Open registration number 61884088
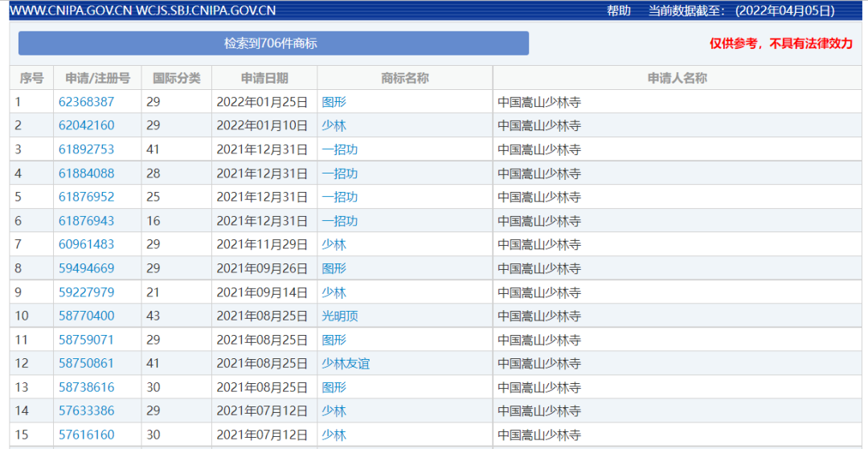This screenshot has width=868, height=449. tap(86, 173)
